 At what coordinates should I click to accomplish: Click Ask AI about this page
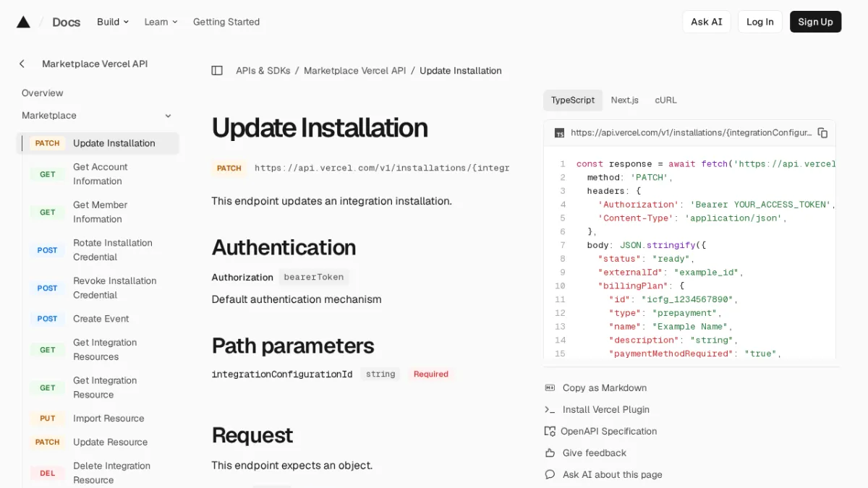click(x=613, y=474)
